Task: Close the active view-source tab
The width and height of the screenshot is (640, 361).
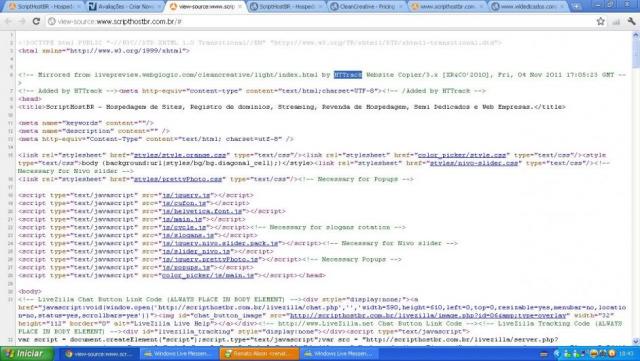Action: point(240,7)
